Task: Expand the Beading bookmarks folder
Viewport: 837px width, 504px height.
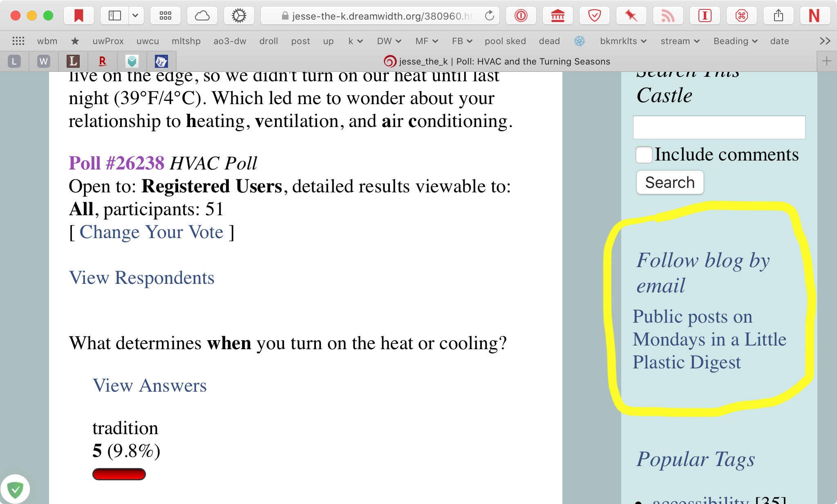Action: [x=735, y=41]
